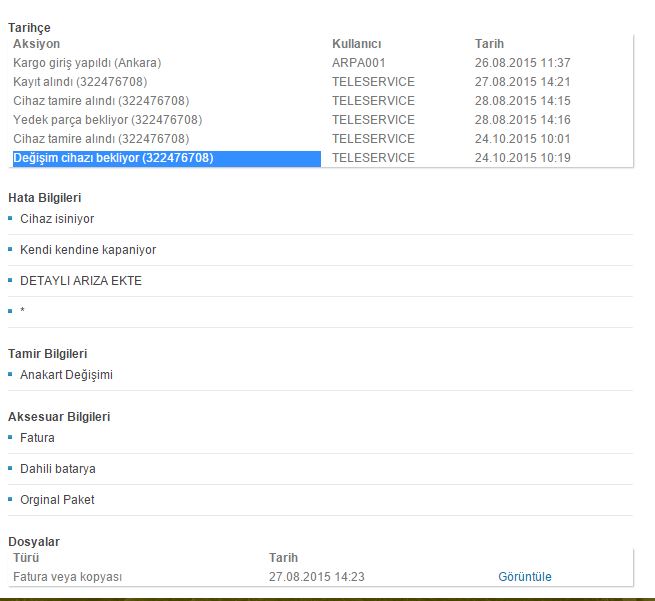Click the 'Dahili batarya' accessory item
The width and height of the screenshot is (655, 601).
coord(58,469)
